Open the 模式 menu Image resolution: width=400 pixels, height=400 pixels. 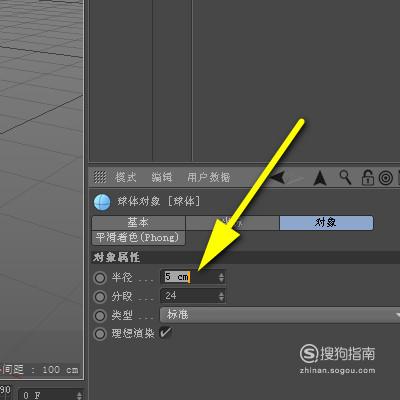(126, 177)
